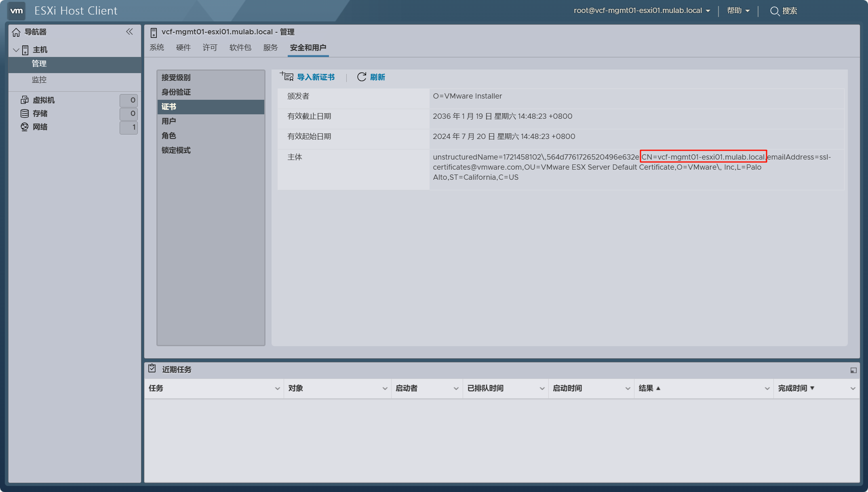
Task: Open the 已排队时间 column dropdown arrow
Action: click(542, 389)
